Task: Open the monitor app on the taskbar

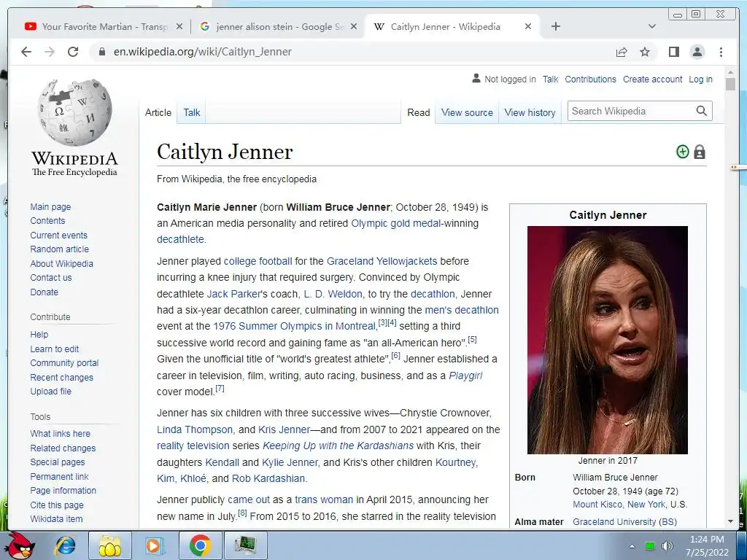Action: (244, 545)
